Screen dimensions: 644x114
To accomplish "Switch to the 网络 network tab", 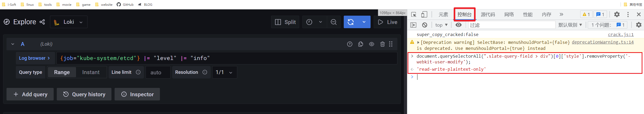I will [509, 14].
